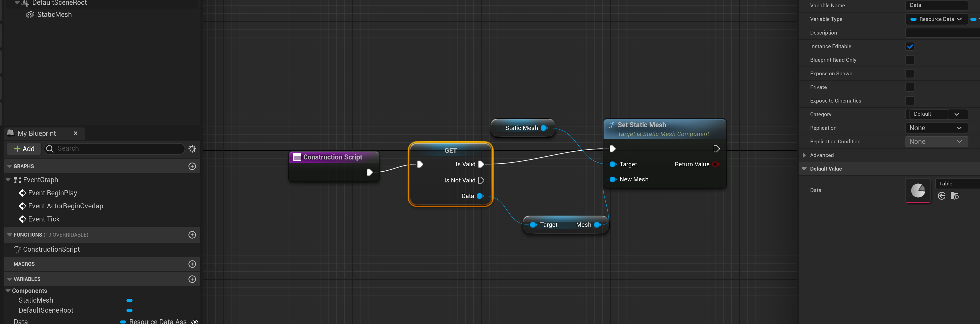Click the add new graph plus icon

pyautogui.click(x=192, y=166)
